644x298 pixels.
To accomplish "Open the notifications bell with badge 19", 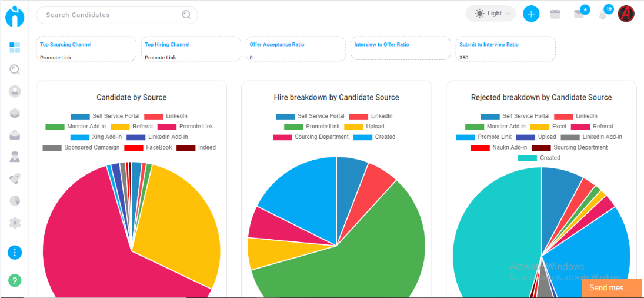I will (x=602, y=15).
